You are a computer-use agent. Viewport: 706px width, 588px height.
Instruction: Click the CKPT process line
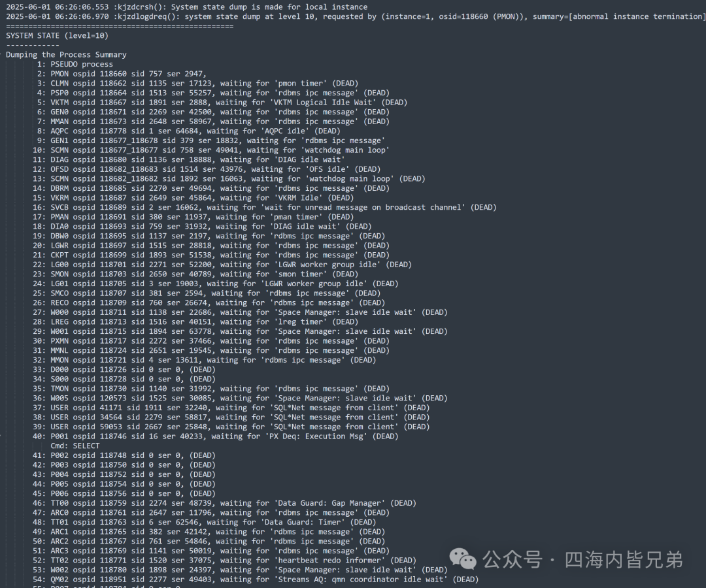[x=211, y=255]
